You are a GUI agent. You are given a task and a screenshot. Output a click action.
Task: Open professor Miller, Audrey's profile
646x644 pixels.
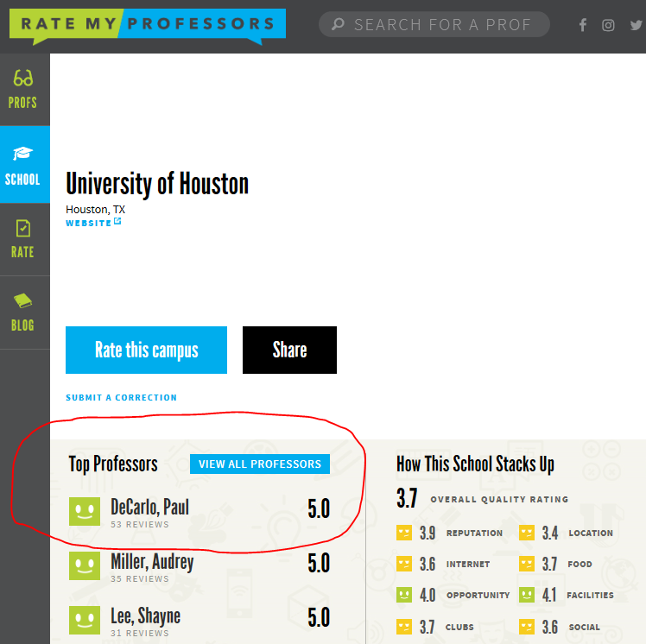point(152,562)
